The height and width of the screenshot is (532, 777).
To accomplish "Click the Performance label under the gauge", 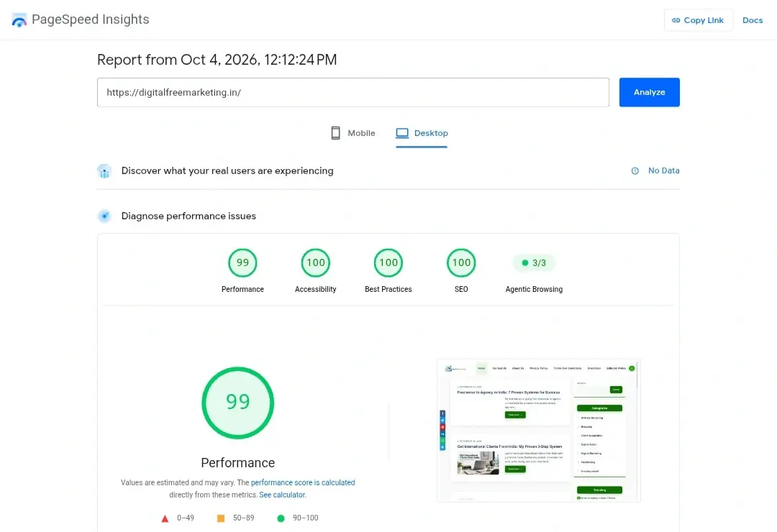I will point(242,289).
